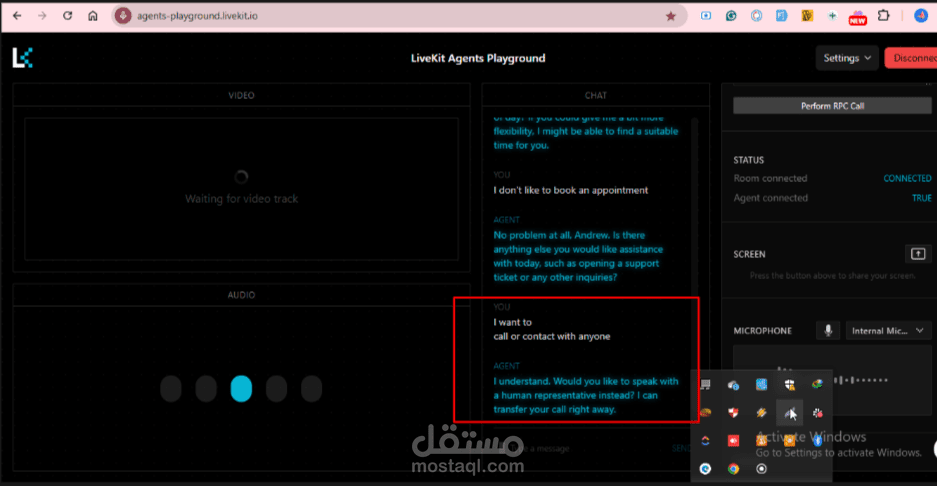Image resolution: width=937 pixels, height=486 pixels.
Task: Click the LiveKit logo
Action: pyautogui.click(x=23, y=58)
